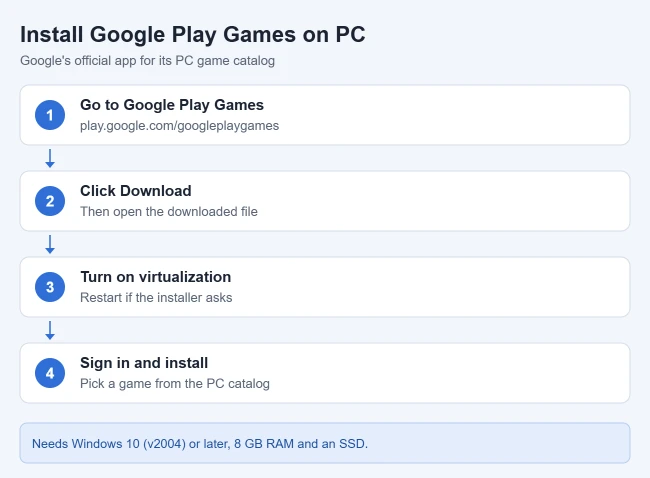
Task: Click the 'Needs Windows 10 (v2004) or later' requirements note
Action: coord(325,443)
